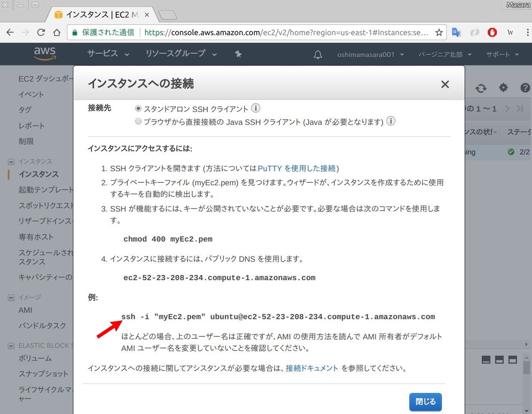
Task: Click the chmod 400 myEc2.pem command text
Action: 168,239
